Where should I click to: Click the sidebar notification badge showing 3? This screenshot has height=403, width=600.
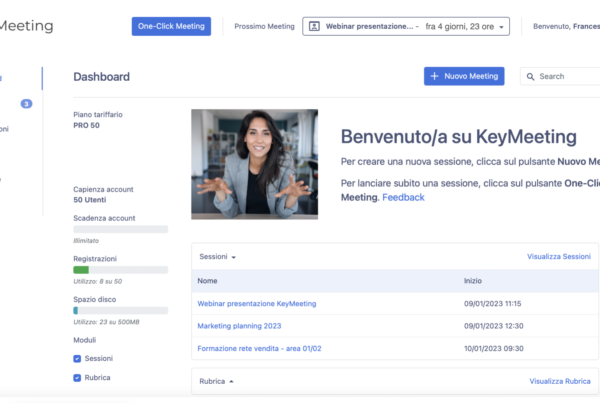[x=26, y=104]
